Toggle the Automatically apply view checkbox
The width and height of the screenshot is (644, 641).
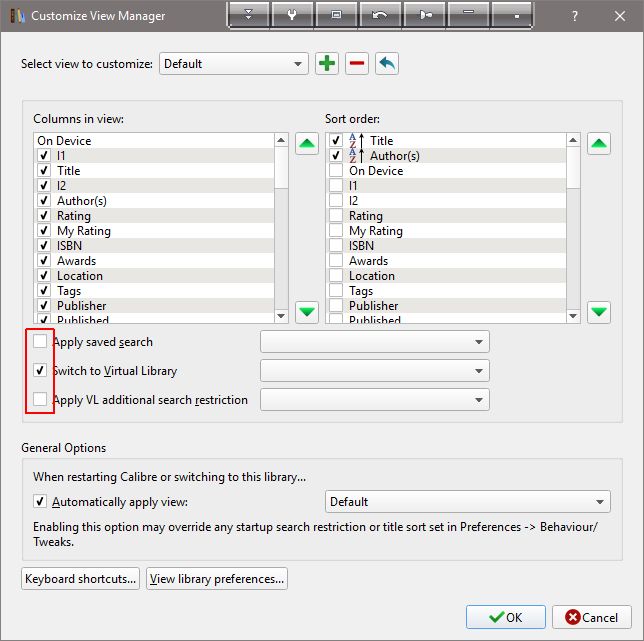(x=40, y=501)
